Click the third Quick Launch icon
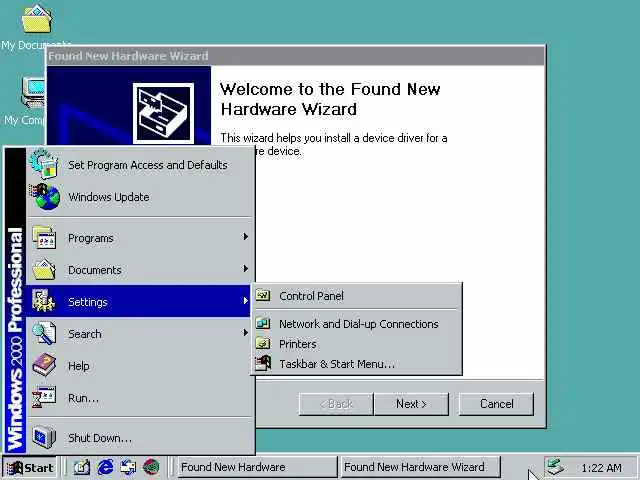Viewport: 640px width, 480px height. [128, 467]
